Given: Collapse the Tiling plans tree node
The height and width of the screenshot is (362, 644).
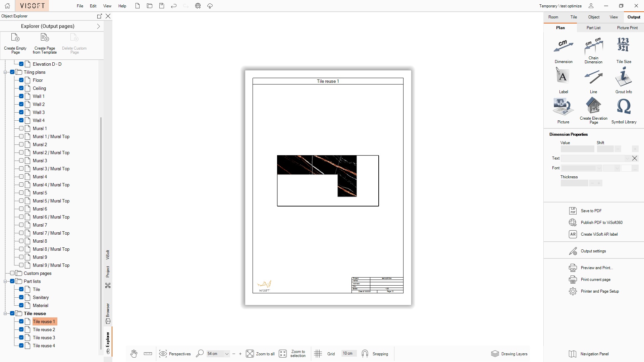Looking at the screenshot, I should coord(5,72).
